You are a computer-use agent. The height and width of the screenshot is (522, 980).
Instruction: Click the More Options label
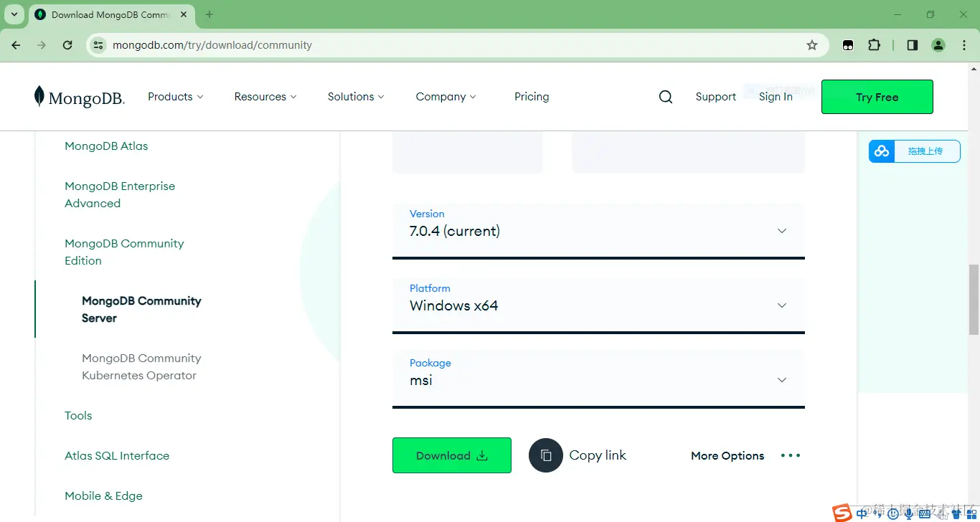[727, 455]
